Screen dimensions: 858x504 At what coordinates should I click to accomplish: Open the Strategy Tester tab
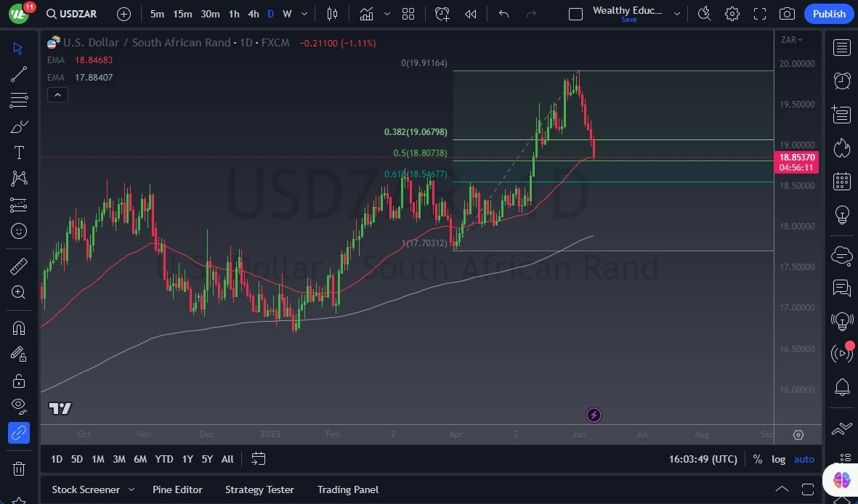pos(259,489)
